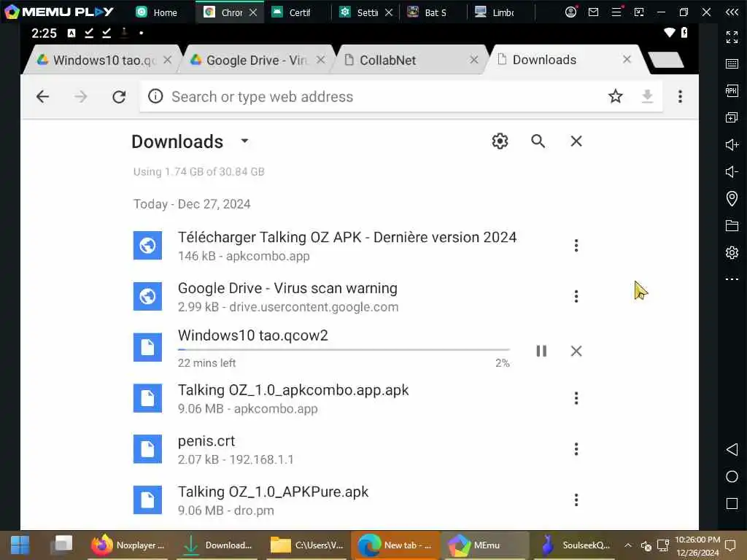Open MEmu keyboard mapping icon

point(732,64)
